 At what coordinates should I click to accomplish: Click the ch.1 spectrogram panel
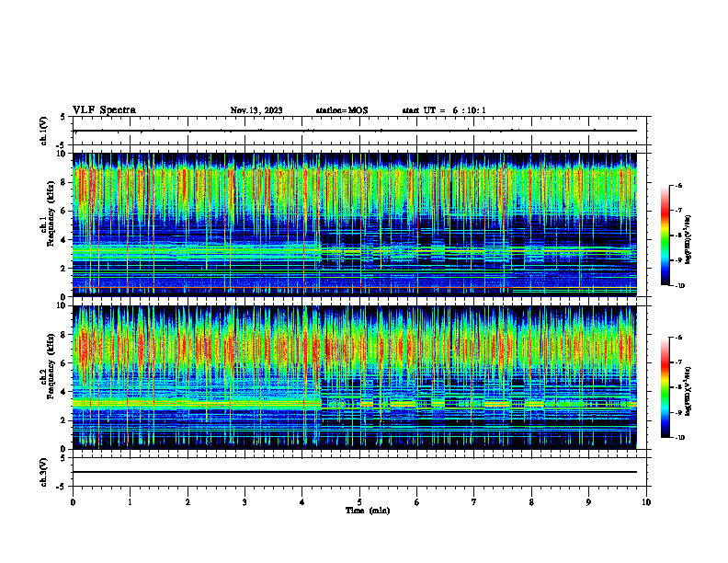pyautogui.click(x=355, y=224)
